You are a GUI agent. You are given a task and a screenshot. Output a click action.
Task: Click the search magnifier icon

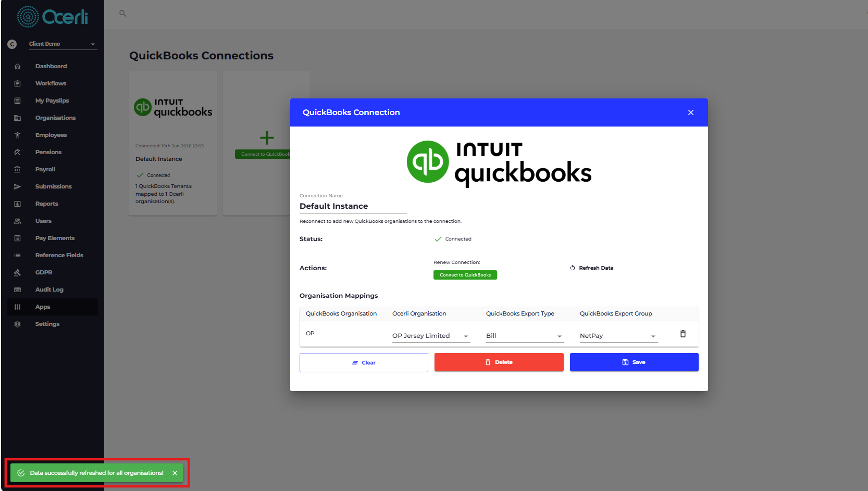click(123, 14)
